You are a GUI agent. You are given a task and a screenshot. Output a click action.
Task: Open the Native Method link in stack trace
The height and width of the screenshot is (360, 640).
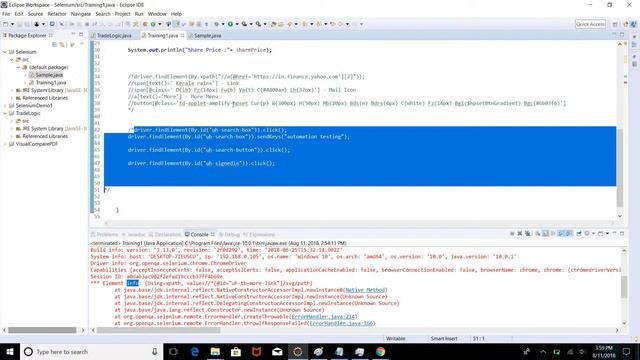(x=365, y=290)
